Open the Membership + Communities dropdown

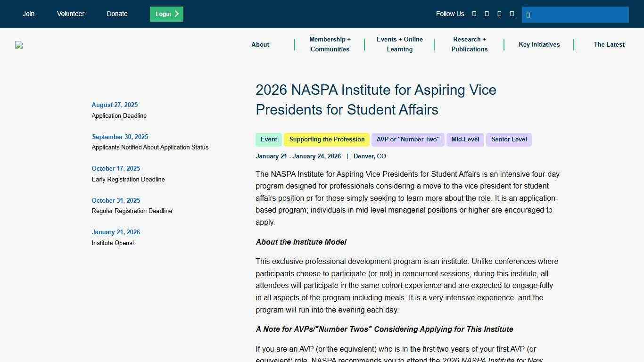[x=330, y=44]
